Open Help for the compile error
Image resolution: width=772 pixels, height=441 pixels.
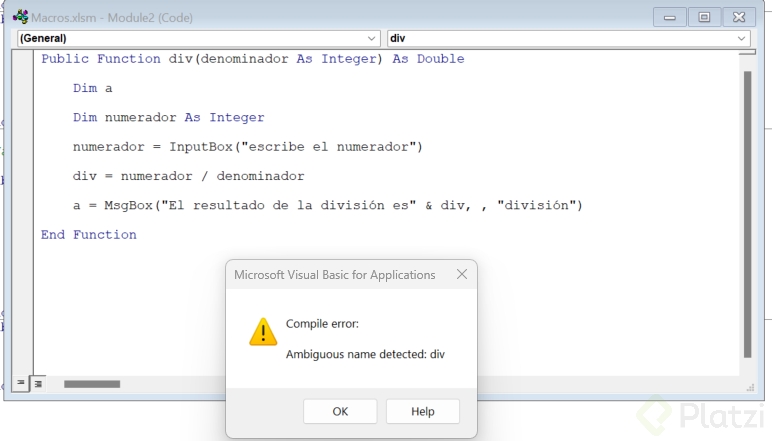422,411
